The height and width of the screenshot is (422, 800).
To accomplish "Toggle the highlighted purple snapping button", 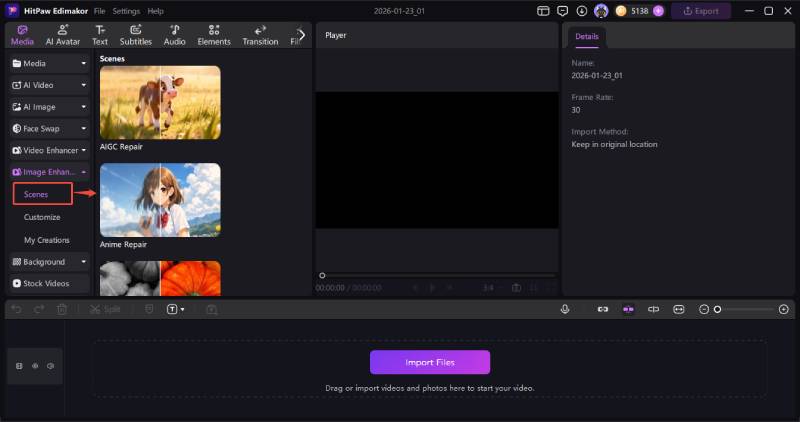I will coord(628,309).
